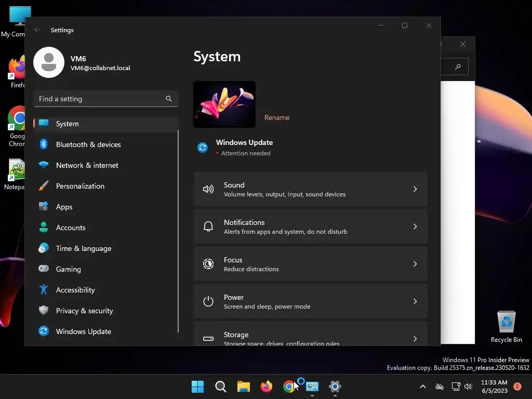
Task: Click the Accessibility figure icon
Action: (x=44, y=289)
